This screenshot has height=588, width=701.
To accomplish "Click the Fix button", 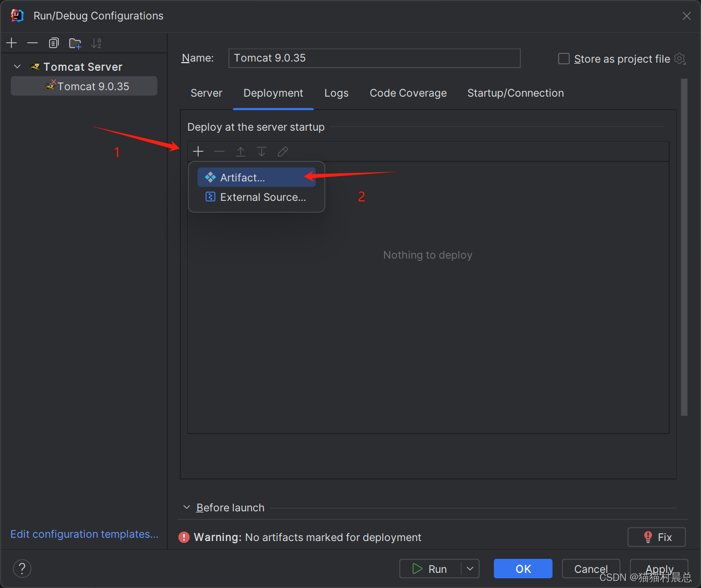I will [x=657, y=537].
